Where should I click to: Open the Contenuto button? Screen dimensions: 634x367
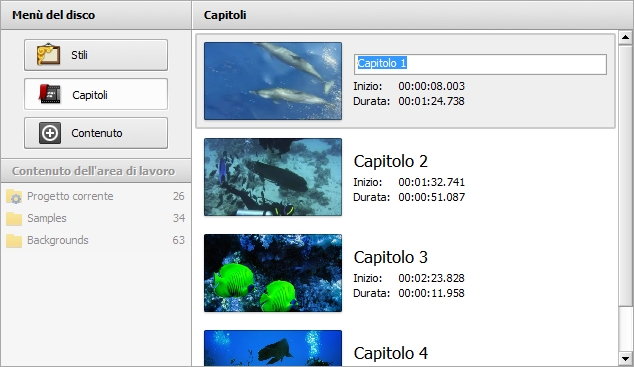tap(96, 133)
